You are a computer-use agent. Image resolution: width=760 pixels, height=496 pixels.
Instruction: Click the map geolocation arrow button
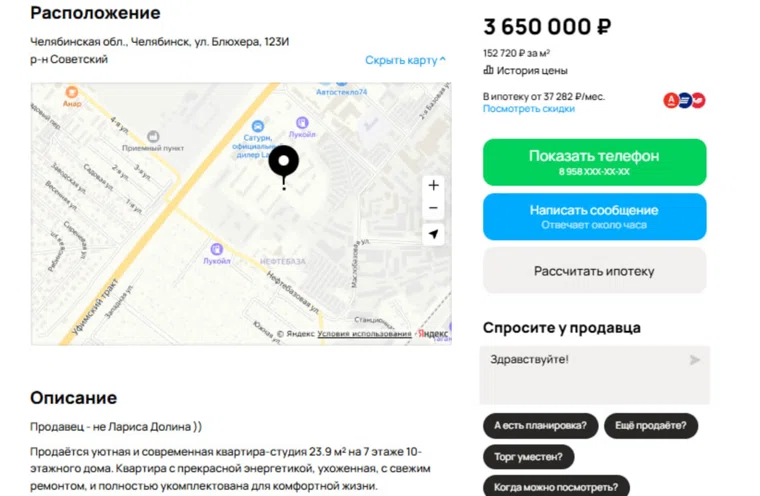[x=433, y=234]
